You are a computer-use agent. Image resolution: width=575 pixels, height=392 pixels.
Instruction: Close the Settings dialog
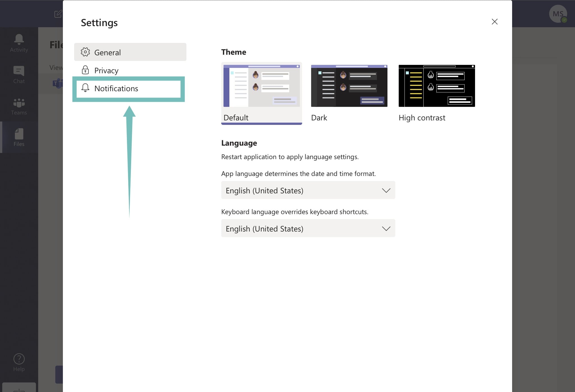coord(494,22)
